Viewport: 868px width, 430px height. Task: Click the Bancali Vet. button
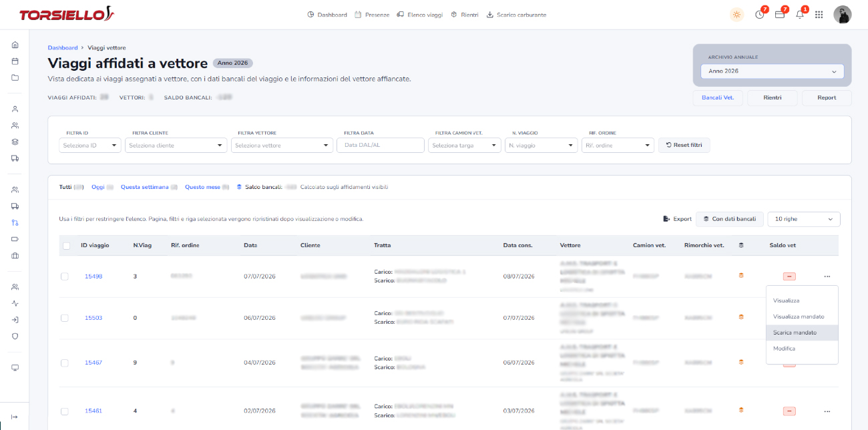point(718,97)
